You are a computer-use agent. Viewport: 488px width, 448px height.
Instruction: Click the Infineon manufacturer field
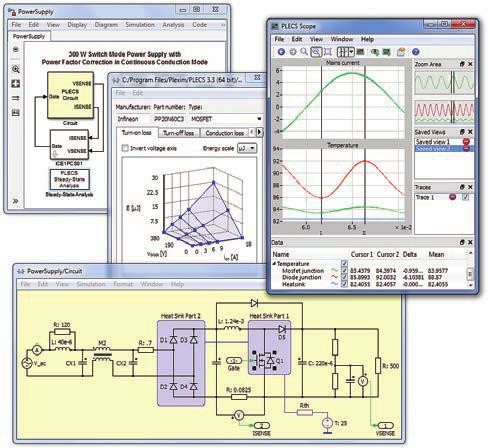(x=133, y=119)
